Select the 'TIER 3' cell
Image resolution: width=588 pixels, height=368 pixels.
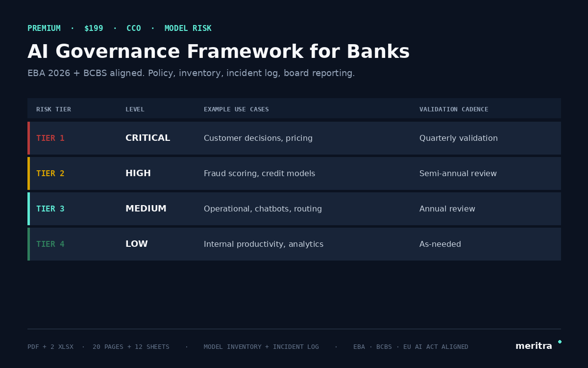[x=50, y=209]
